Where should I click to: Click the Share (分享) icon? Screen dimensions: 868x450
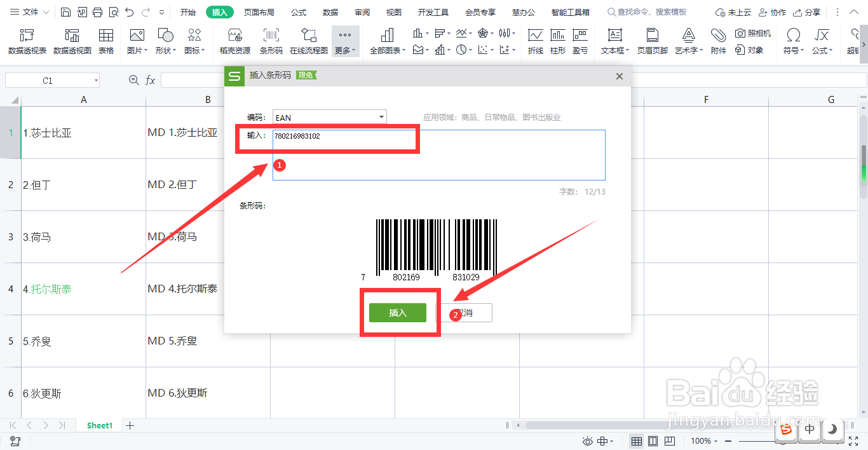tap(807, 12)
